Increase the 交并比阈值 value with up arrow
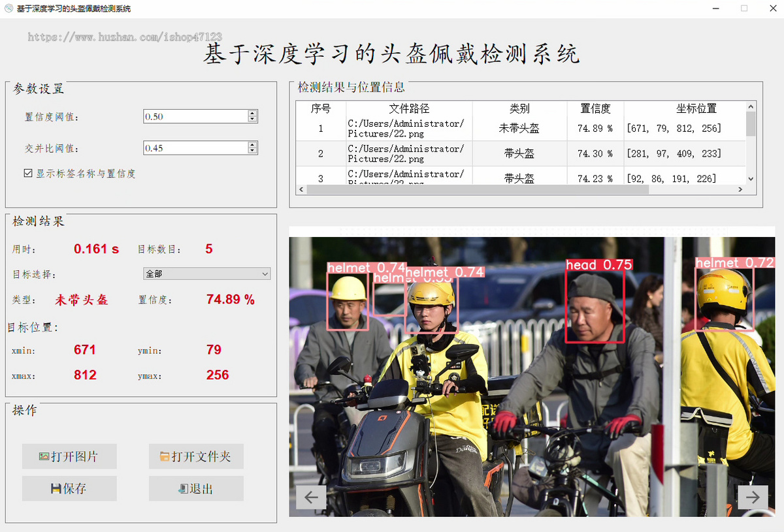Viewport: 784px width, 532px height. [253, 145]
